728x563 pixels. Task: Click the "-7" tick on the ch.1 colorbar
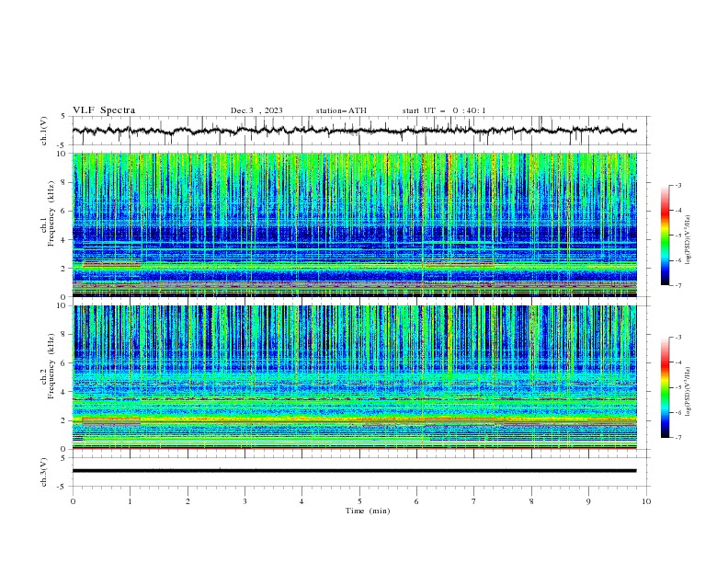coord(678,286)
